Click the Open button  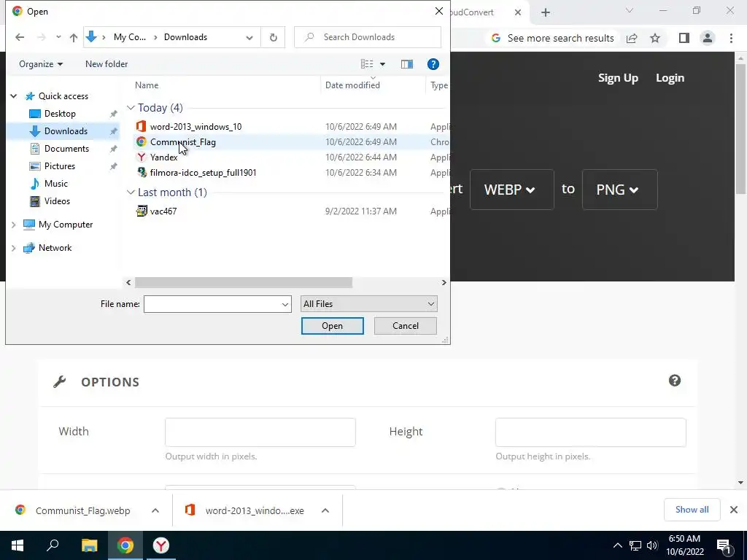pyautogui.click(x=332, y=326)
